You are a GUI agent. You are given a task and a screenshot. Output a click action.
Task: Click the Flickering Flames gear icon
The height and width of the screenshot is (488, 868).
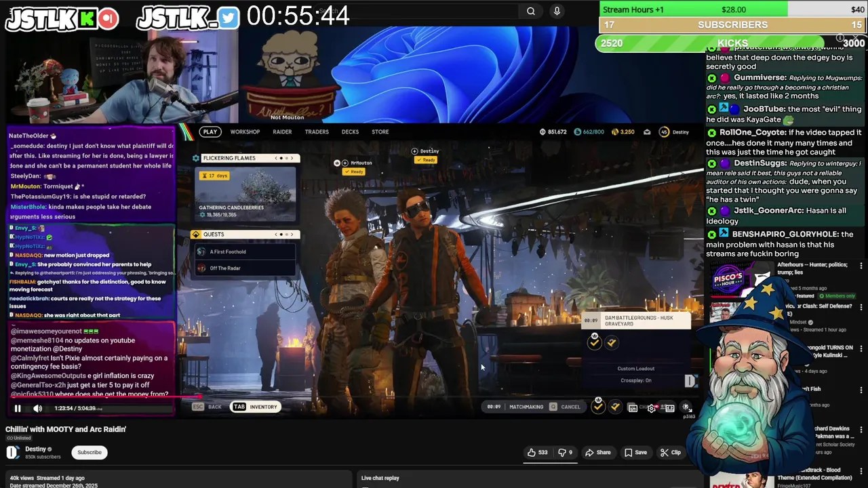click(x=196, y=158)
